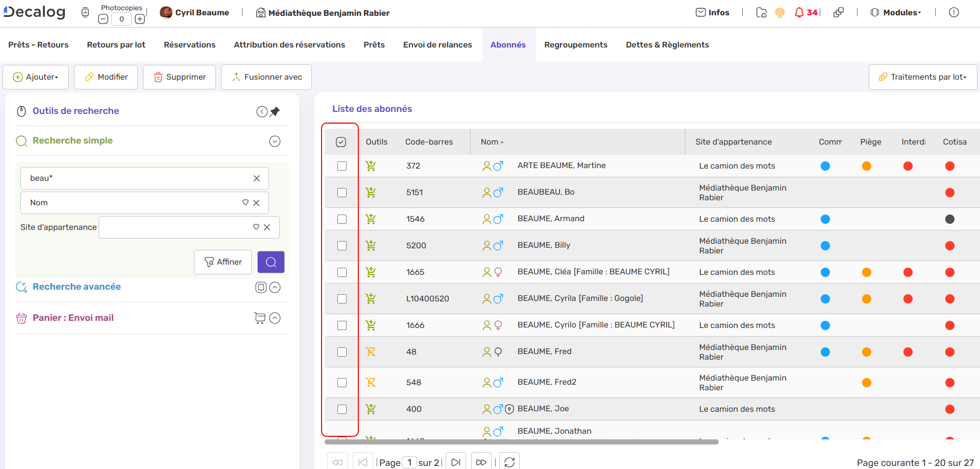Image resolution: width=980 pixels, height=469 pixels.
Task: Expand the Traitements par lot menu
Action: [923, 77]
